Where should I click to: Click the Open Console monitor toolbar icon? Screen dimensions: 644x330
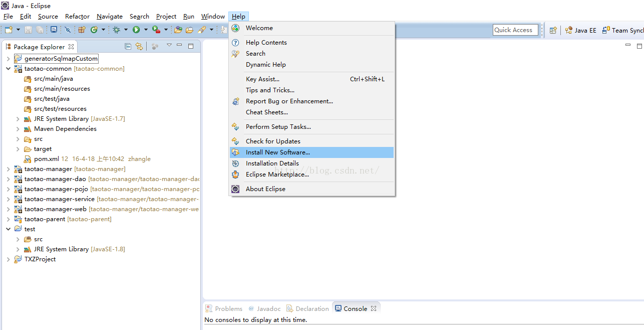pyautogui.click(x=54, y=30)
